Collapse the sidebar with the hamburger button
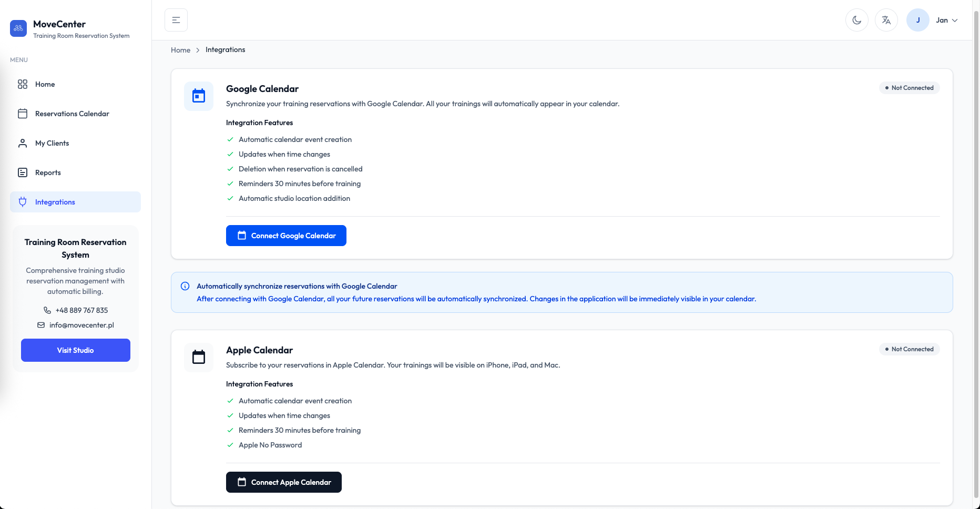 (x=176, y=20)
